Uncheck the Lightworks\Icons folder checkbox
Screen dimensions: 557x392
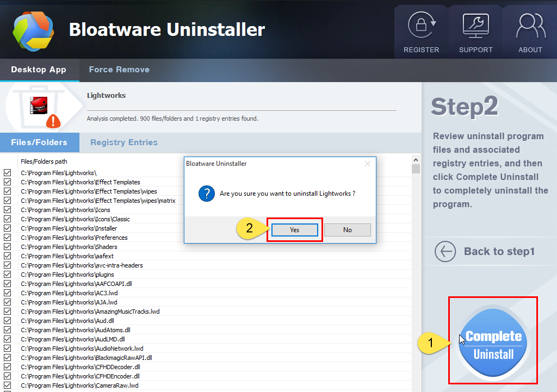click(8, 210)
